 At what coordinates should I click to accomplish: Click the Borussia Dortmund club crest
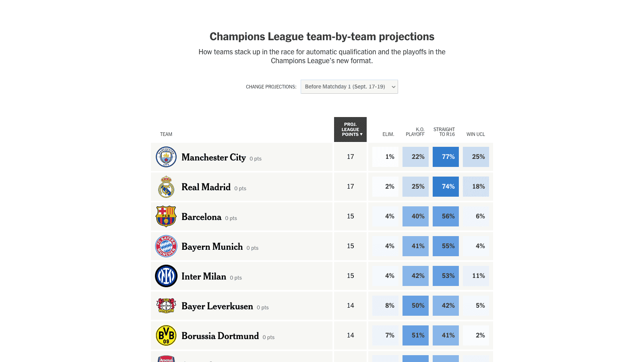click(166, 335)
